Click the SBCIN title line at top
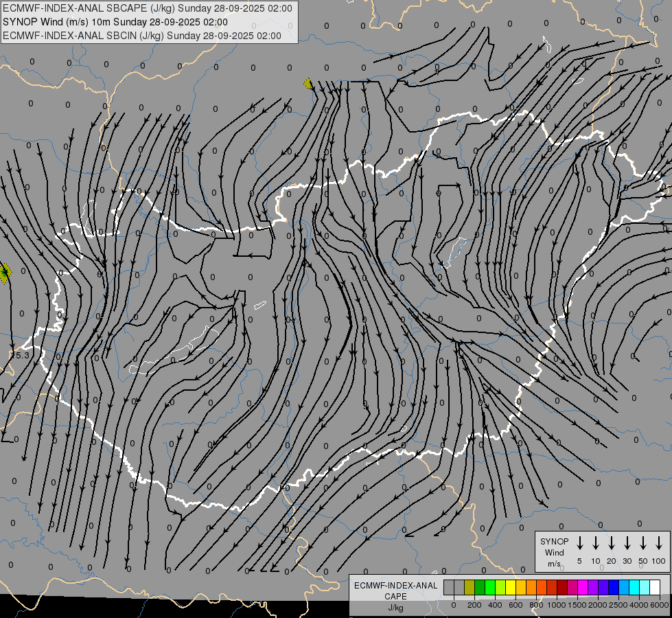 pos(142,36)
